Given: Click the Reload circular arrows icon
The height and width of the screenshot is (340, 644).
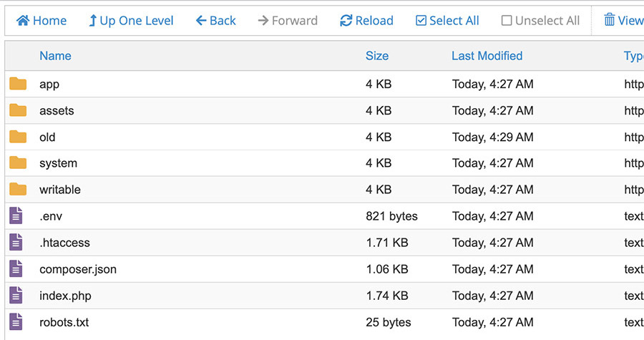Looking at the screenshot, I should [346, 21].
